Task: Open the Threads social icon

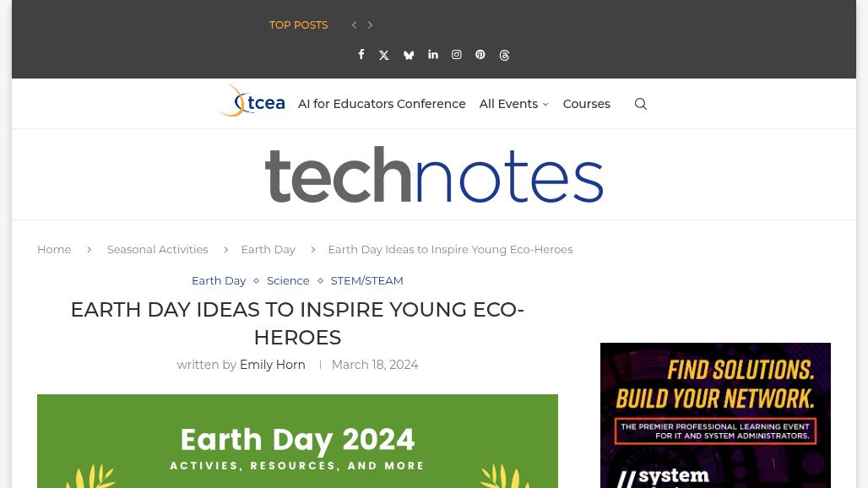Action: [504, 55]
